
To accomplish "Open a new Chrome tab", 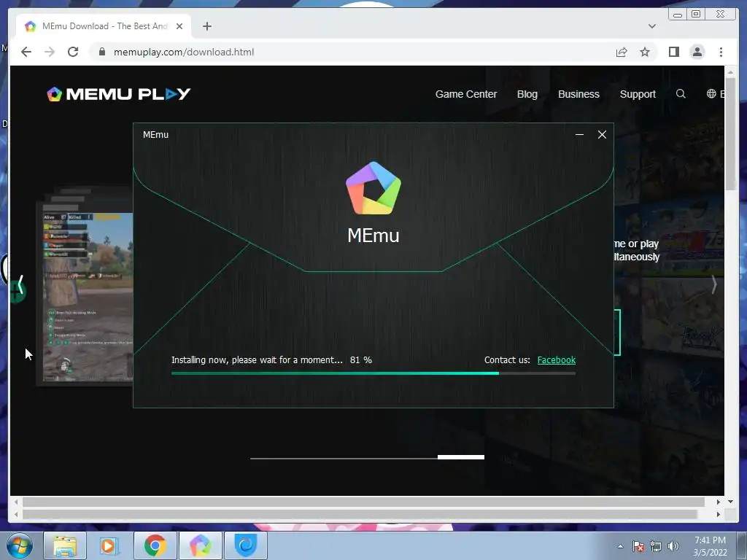I will point(206,26).
